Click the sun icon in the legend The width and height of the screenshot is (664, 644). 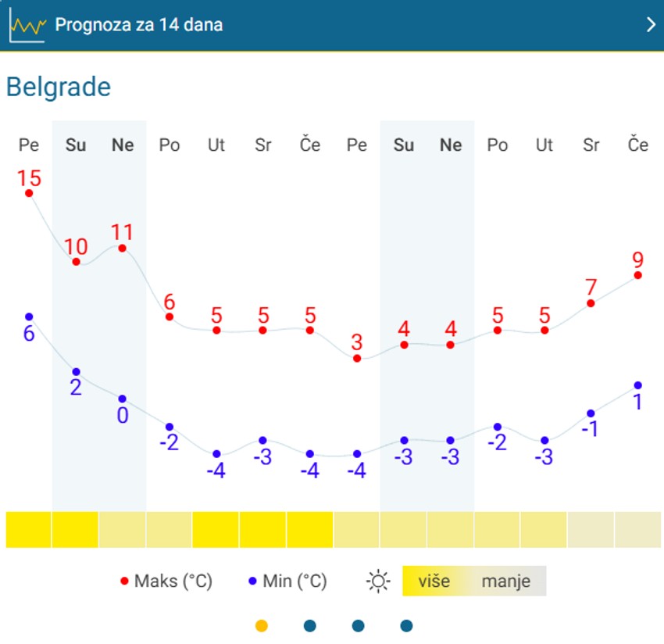point(379,581)
